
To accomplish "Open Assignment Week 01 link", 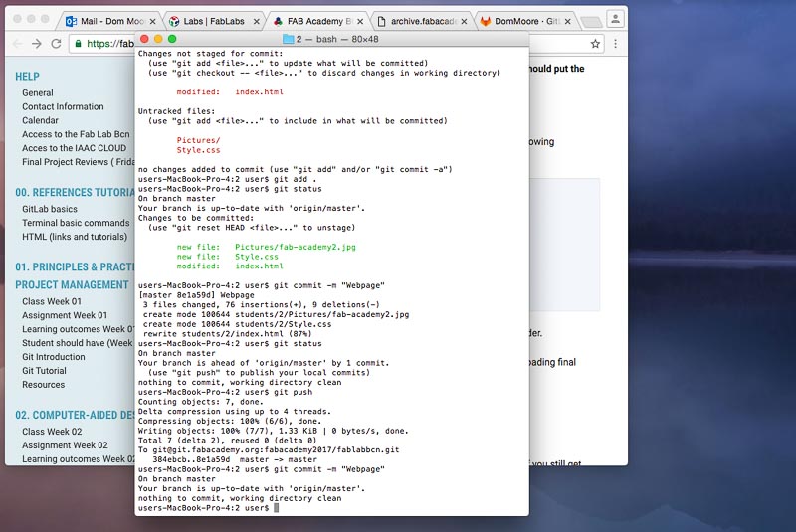I will pos(65,315).
